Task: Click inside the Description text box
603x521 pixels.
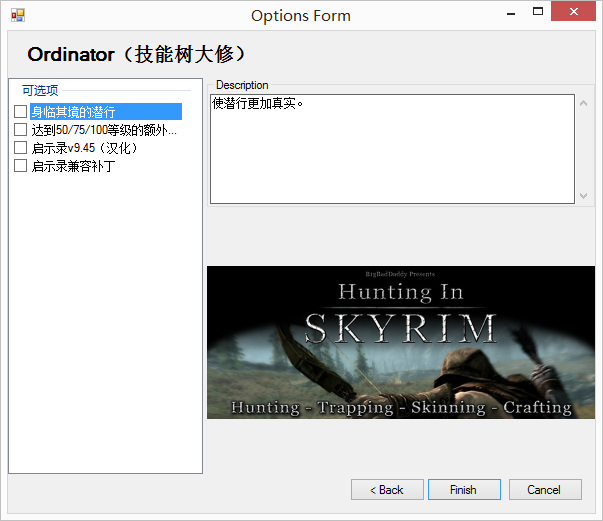Action: (x=392, y=150)
